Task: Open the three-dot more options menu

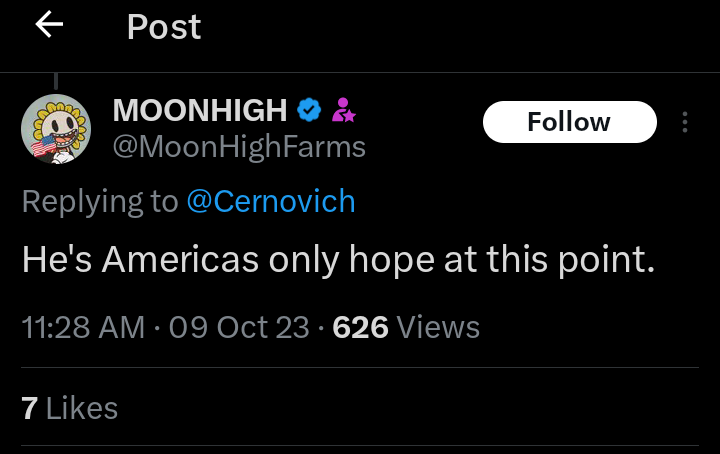Action: click(x=685, y=122)
